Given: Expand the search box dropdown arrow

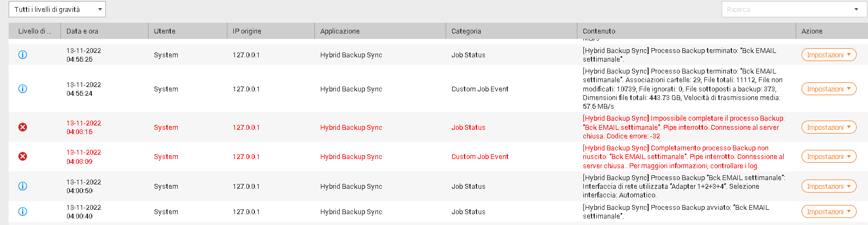Looking at the screenshot, I should click(x=856, y=9).
